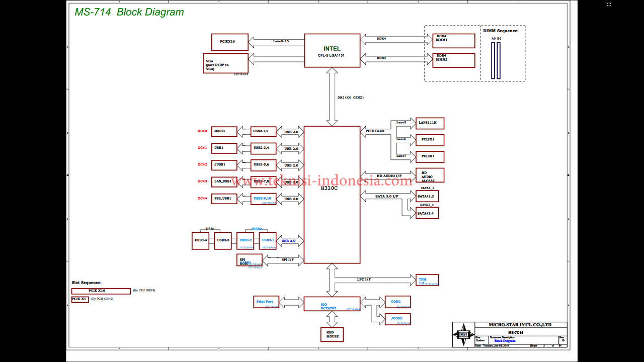
Task: Click the Lane7 label
Action: coord(401,156)
